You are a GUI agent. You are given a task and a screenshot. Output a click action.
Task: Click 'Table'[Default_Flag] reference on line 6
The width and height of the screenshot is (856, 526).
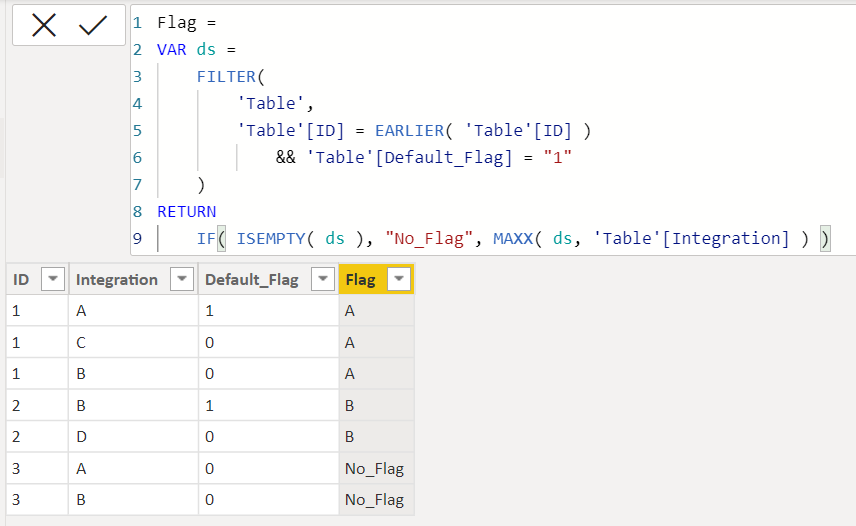[409, 157]
